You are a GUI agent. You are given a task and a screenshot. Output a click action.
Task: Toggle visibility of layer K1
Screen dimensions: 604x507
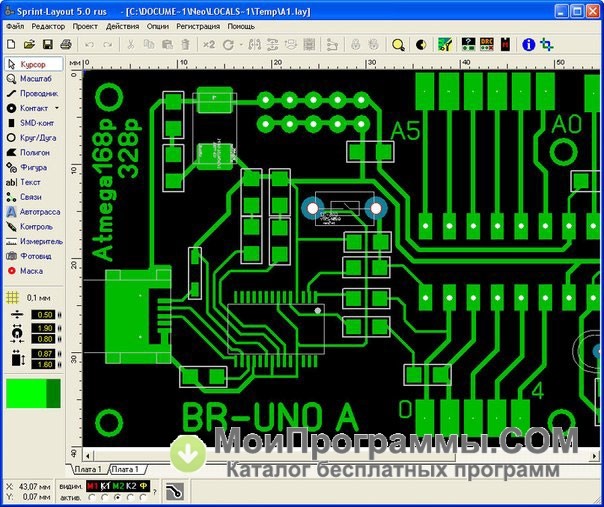pos(105,486)
